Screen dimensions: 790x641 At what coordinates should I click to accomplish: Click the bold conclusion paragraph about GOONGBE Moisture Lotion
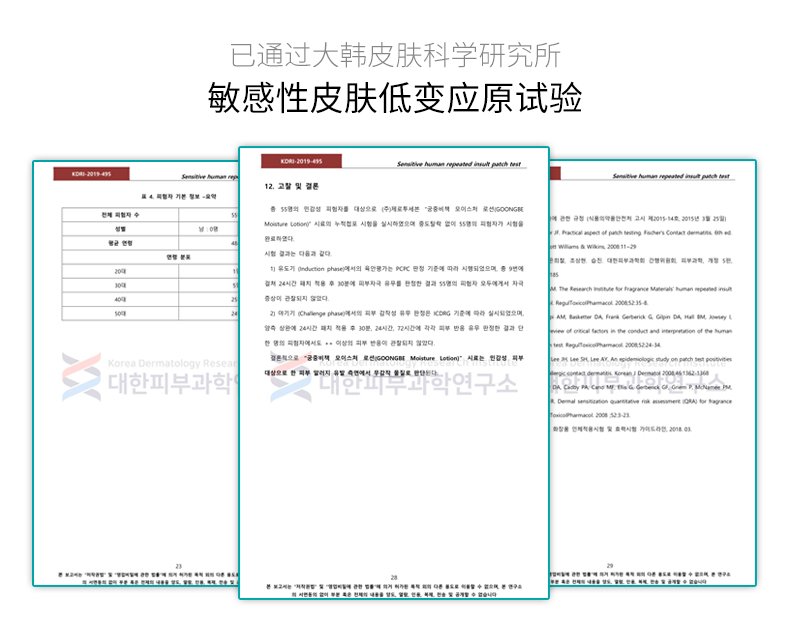394,365
